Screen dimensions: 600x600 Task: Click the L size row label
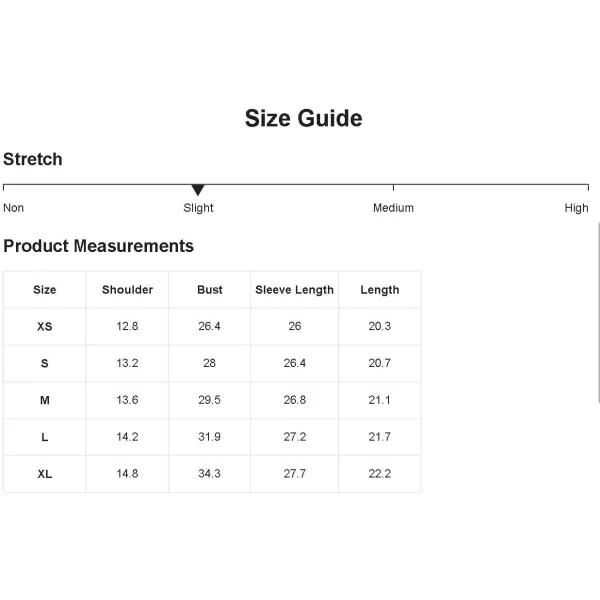click(45, 437)
